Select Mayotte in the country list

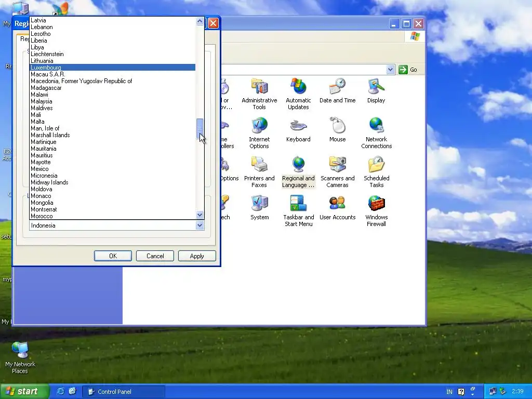pyautogui.click(x=113, y=162)
